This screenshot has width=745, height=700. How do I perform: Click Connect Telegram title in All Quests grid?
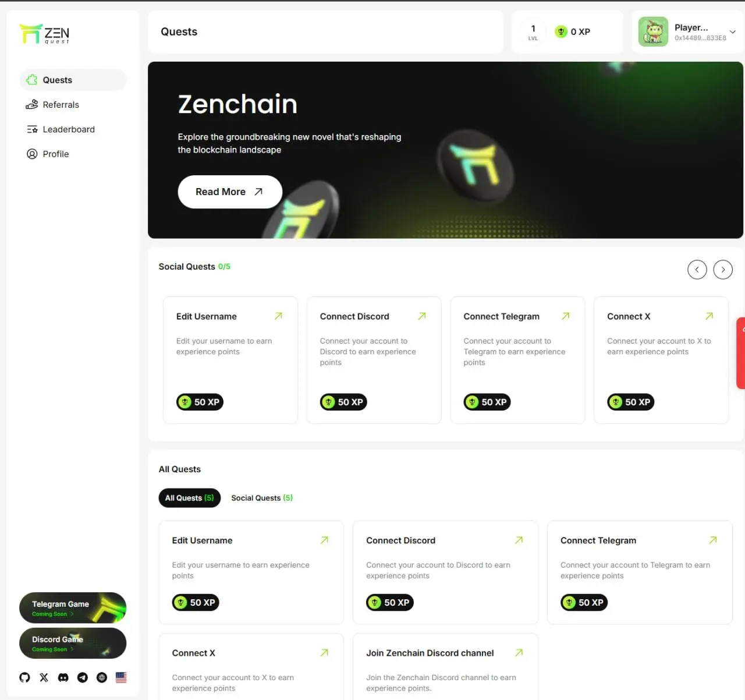point(598,540)
